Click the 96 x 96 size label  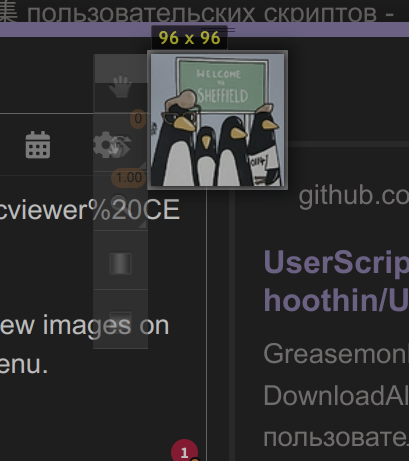click(189, 38)
